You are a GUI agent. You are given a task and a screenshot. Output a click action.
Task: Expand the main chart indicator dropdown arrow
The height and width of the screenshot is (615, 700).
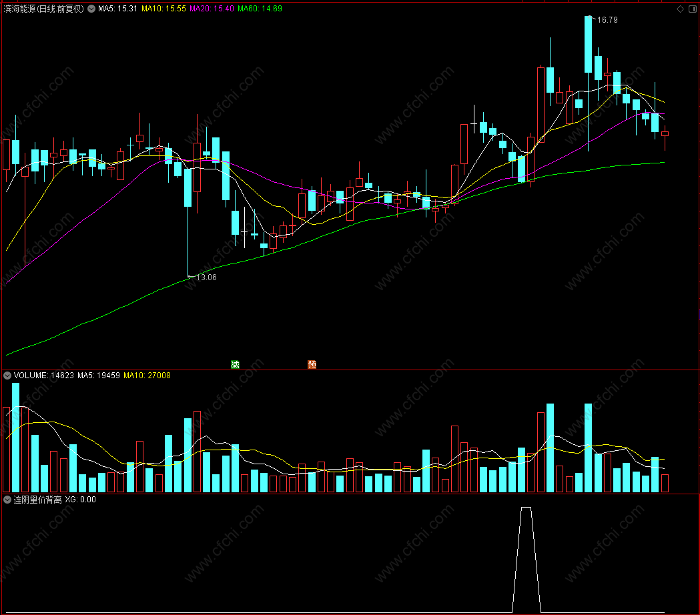point(91,9)
